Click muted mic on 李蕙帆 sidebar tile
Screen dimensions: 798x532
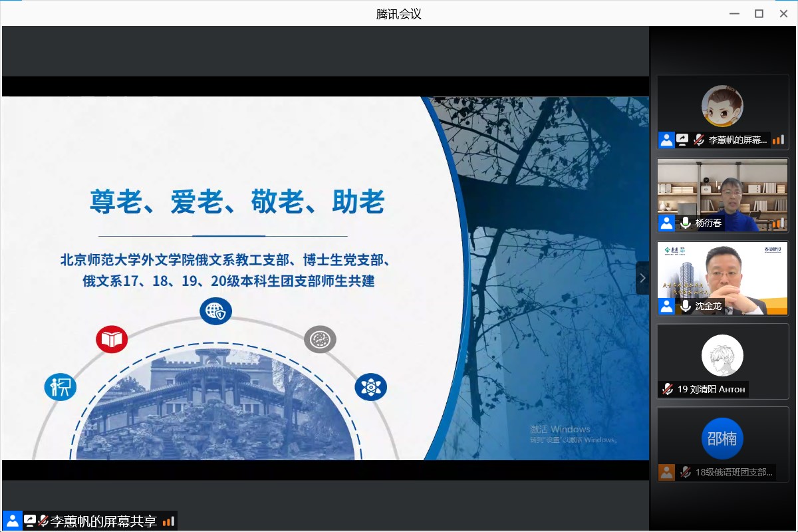point(699,140)
